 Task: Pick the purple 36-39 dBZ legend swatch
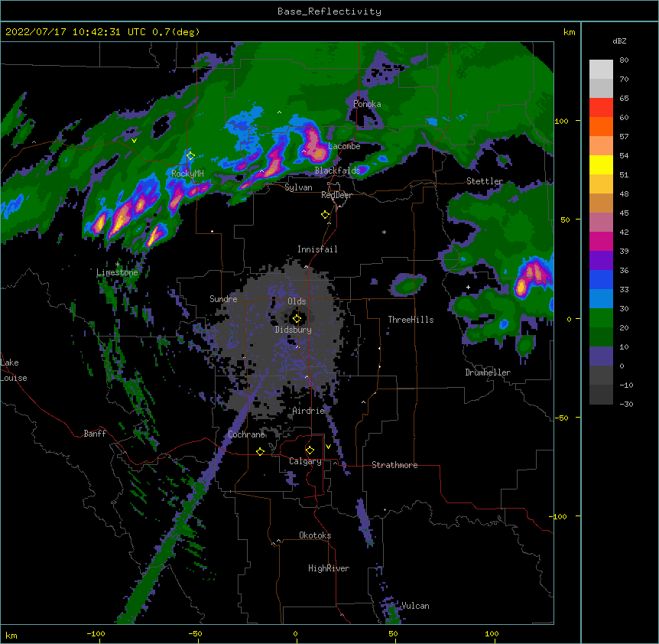pyautogui.click(x=601, y=261)
